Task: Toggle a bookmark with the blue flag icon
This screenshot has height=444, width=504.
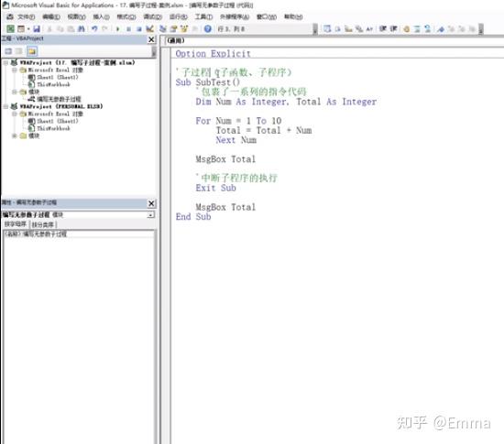Action: pyautogui.click(x=441, y=29)
